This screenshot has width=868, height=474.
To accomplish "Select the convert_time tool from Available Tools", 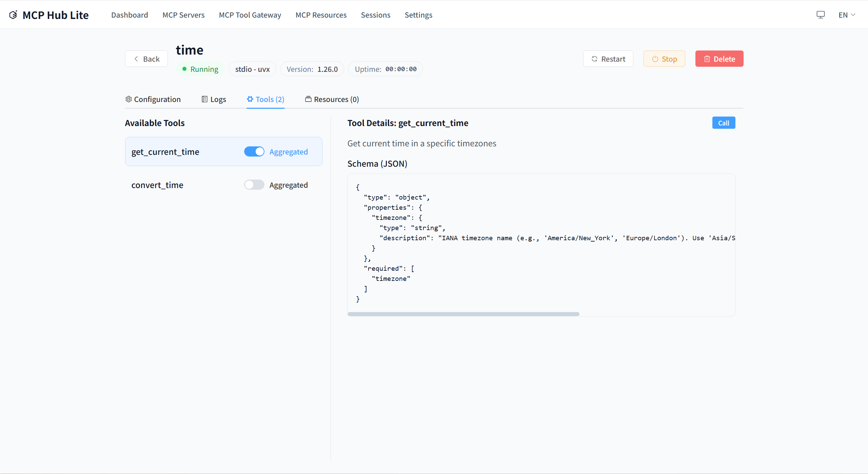I will (157, 185).
